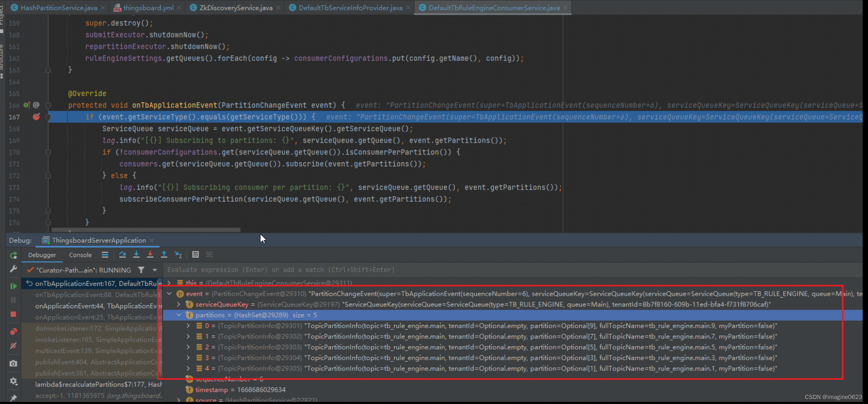
Task: Close ThingsboardServerApplication debug tab
Action: [152, 240]
